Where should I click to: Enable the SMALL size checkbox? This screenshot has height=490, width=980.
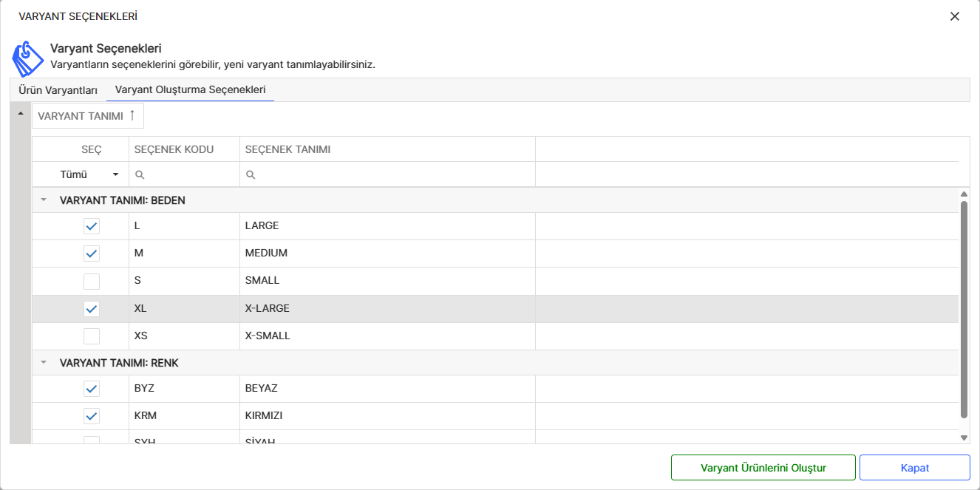coord(92,281)
